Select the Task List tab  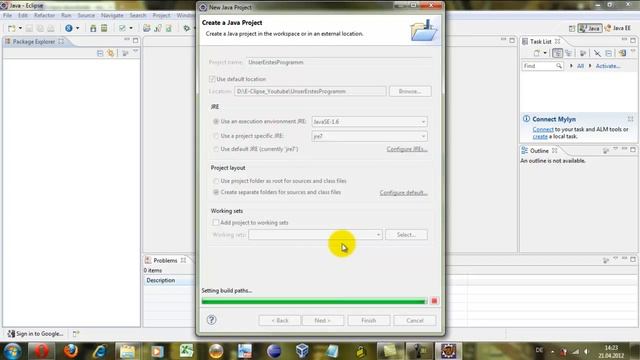click(x=541, y=42)
